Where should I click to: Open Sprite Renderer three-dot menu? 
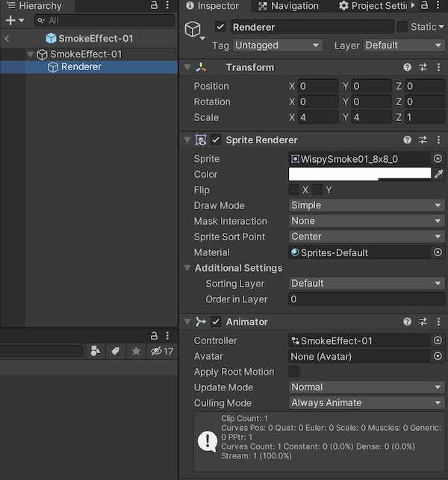pyautogui.click(x=438, y=140)
